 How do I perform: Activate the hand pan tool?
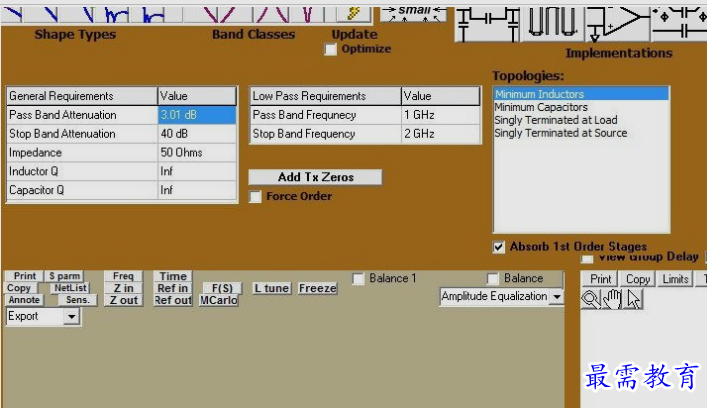612,299
